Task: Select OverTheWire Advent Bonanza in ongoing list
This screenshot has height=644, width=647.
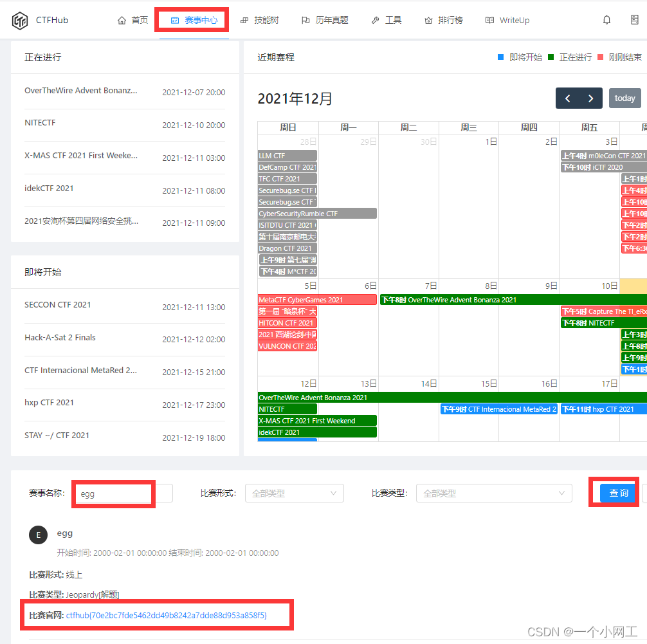Action: (125, 91)
